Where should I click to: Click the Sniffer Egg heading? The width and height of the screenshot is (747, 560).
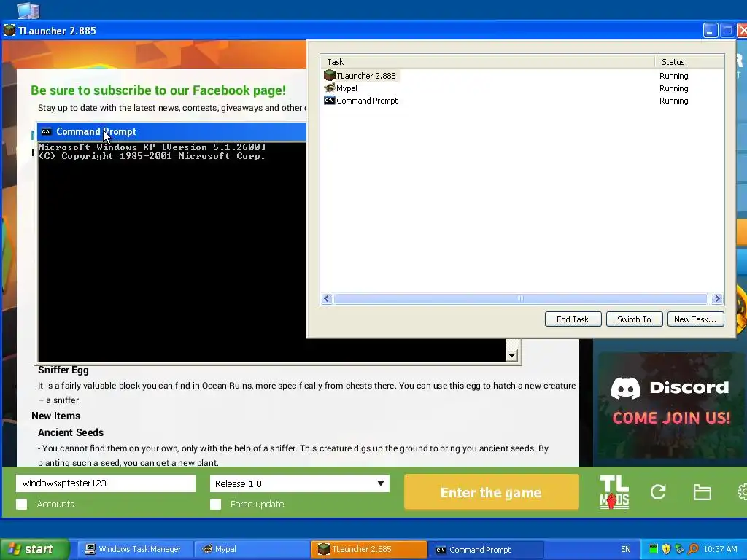[63, 370]
